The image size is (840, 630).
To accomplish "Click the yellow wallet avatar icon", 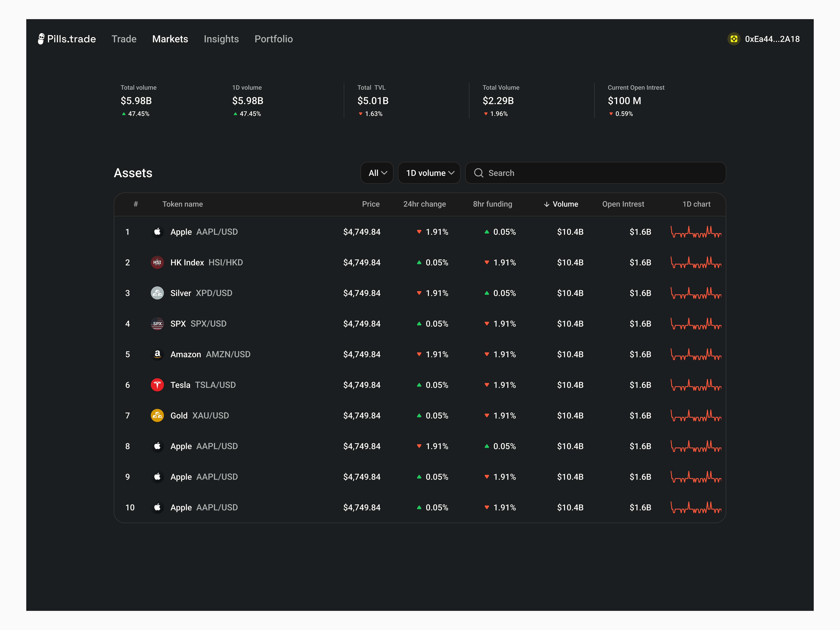I will point(734,39).
